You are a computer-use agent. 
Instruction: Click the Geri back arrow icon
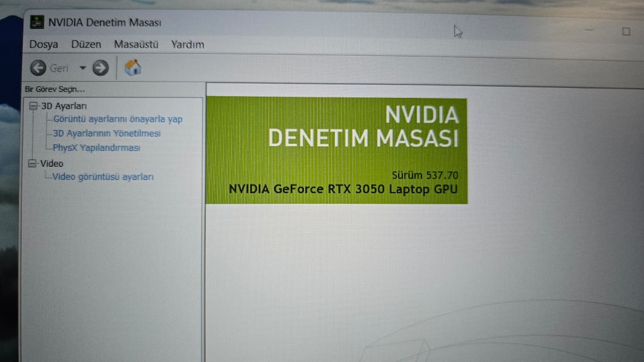point(38,68)
